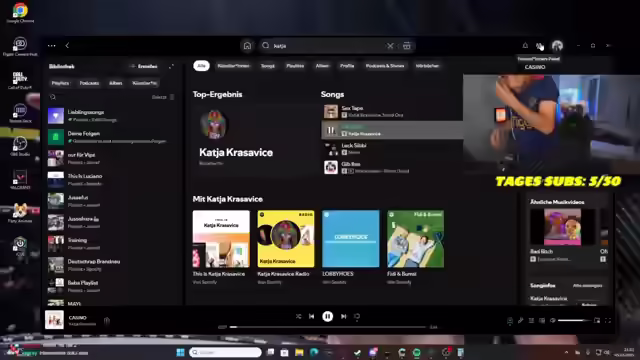Open Bad Bitch music video thumbnail
640x360 pixels.
(x=562, y=227)
